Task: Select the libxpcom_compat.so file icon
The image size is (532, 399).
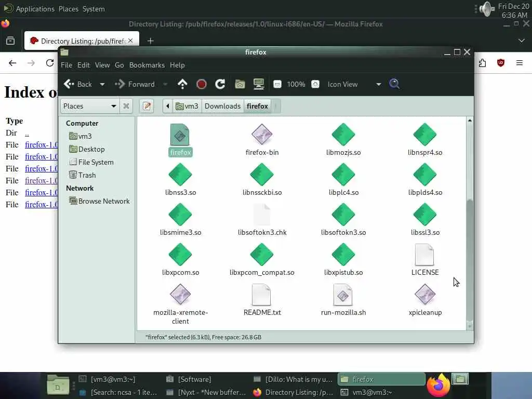Action: (262, 255)
